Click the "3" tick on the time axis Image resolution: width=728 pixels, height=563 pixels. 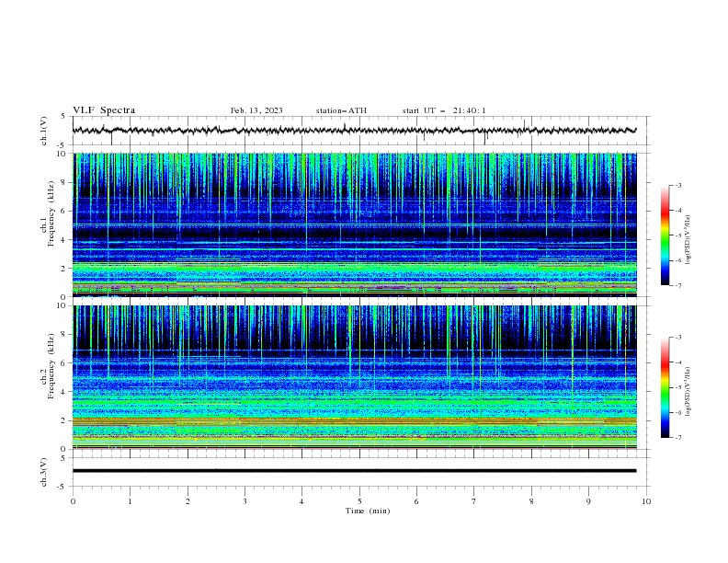click(x=245, y=501)
